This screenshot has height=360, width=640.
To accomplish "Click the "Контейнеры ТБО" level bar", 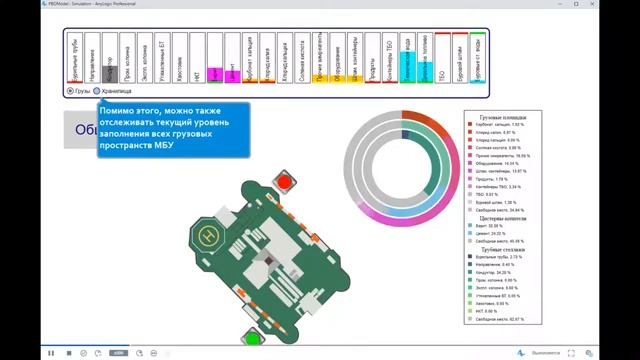I will (390, 58).
